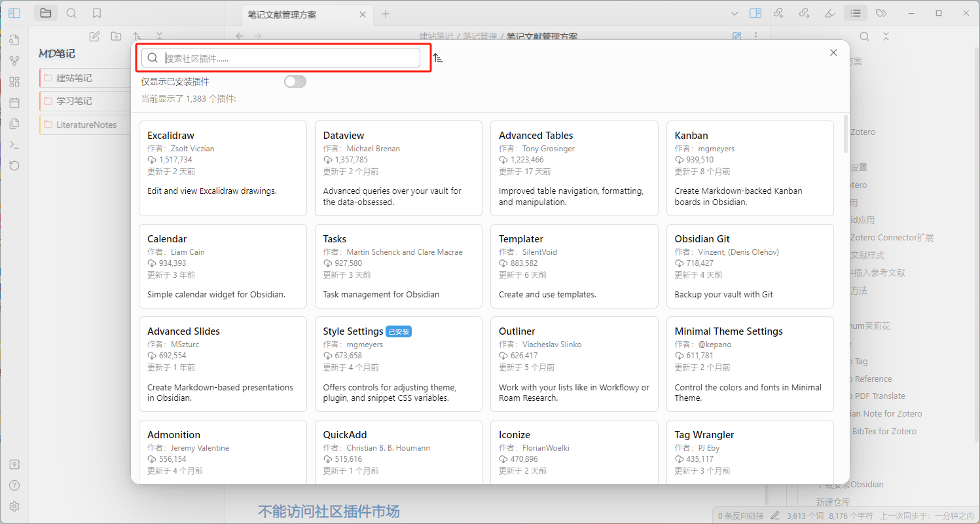Screen dimensions: 980x524
Task: Expand the 学习笔记 folder
Action: 86,101
